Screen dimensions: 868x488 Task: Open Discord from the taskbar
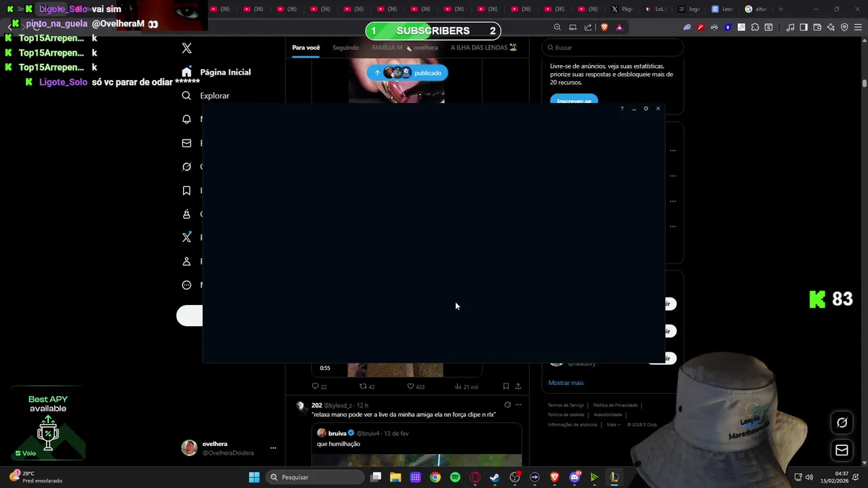574,477
